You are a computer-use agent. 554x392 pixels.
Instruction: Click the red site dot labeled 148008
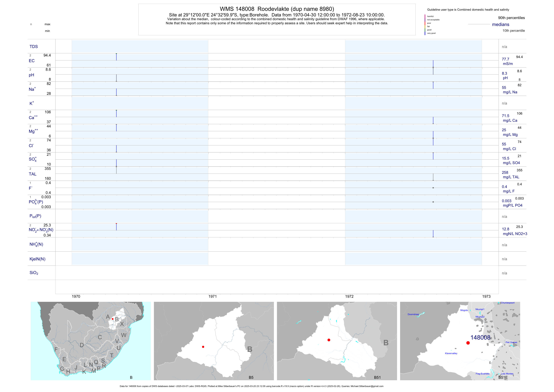point(468,343)
